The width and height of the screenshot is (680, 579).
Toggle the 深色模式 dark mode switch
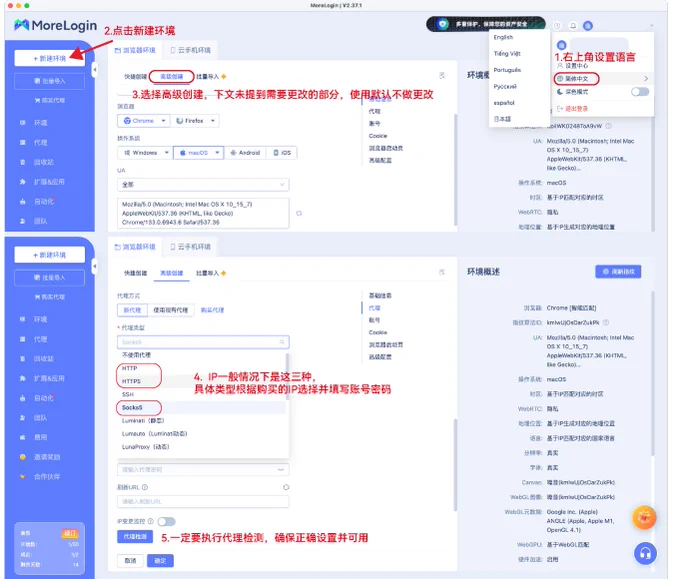pos(640,92)
